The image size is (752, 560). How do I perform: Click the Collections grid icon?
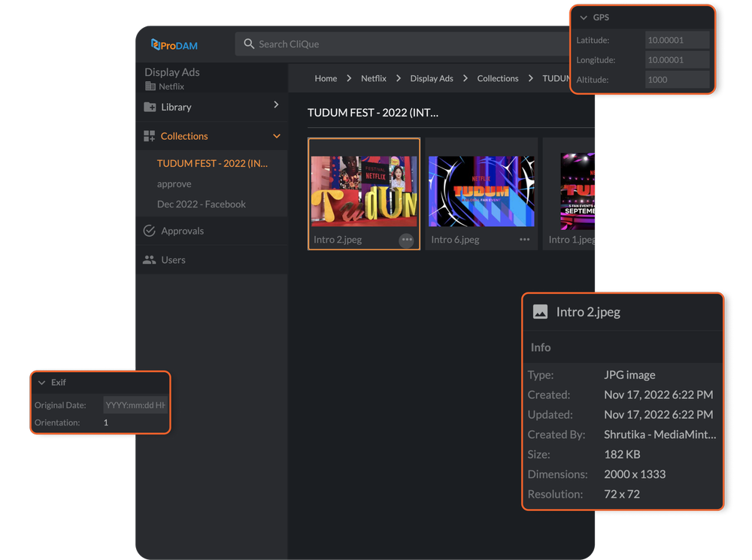pos(149,136)
